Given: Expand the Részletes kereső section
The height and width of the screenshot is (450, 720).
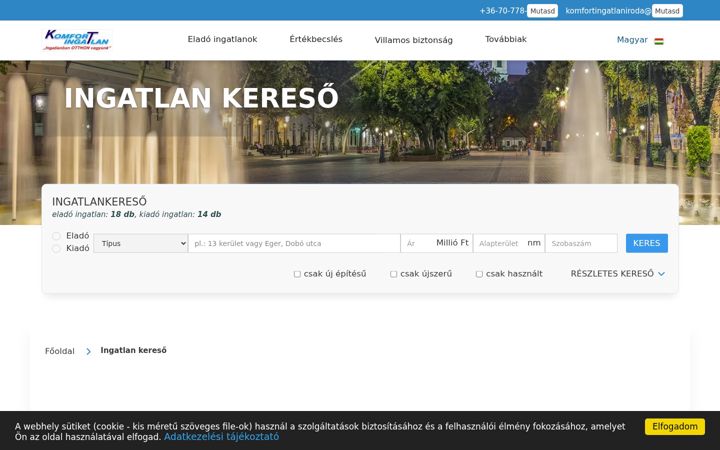Looking at the screenshot, I should coord(618,274).
